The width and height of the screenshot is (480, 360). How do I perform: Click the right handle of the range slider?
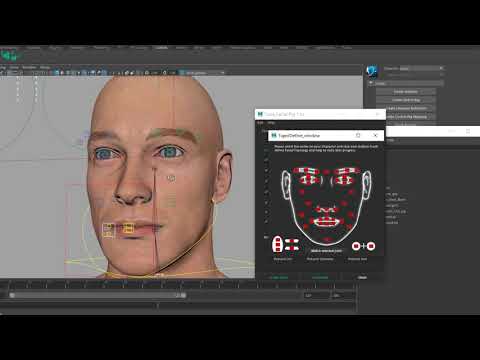click(183, 295)
